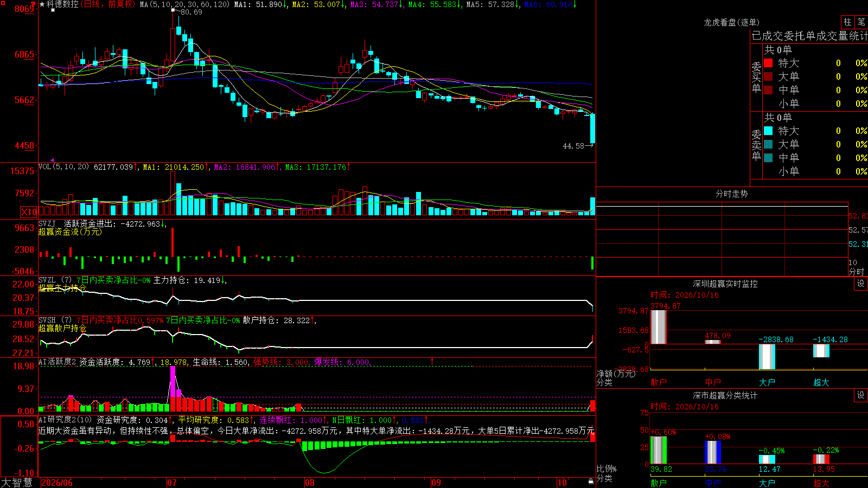Image resolution: width=868 pixels, height=488 pixels.
Task: Click the 中户 blue bar in 分类统计 chart
Action: [713, 452]
